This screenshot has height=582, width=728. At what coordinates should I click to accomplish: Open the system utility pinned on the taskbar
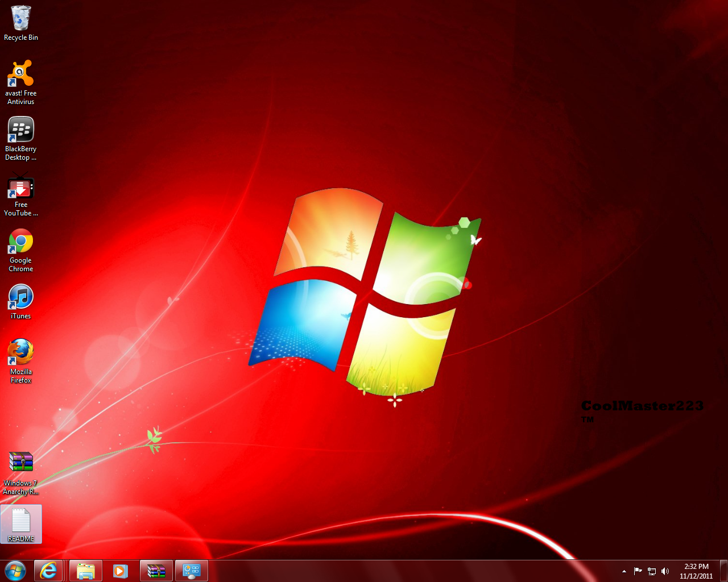tap(191, 570)
